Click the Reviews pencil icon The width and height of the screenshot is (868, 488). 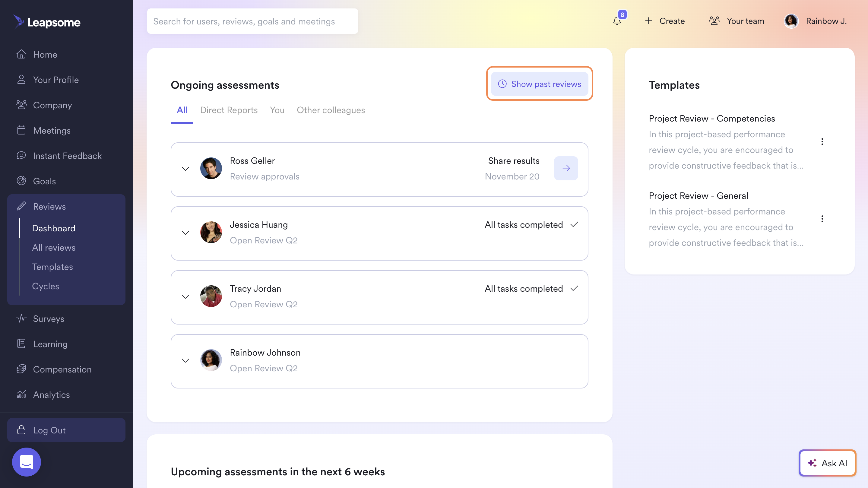click(x=21, y=206)
